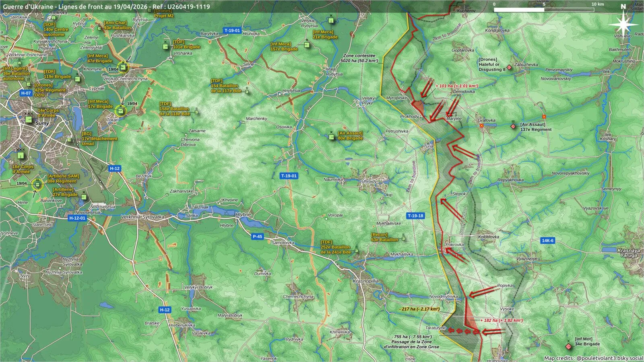Select the 158e Bataillon unit icon
The image size is (644, 362).
(196, 112)
